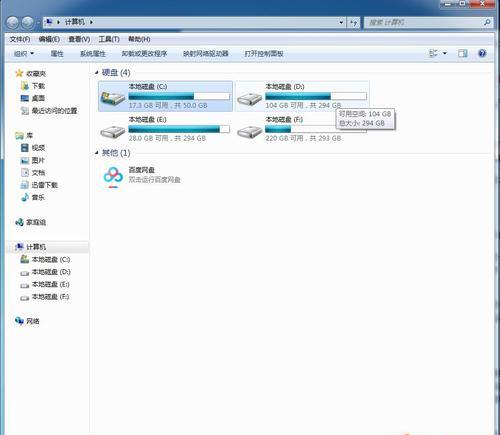500x435 pixels.
Task: Collapse the 其他 (1) group
Action: pyautogui.click(x=96, y=153)
